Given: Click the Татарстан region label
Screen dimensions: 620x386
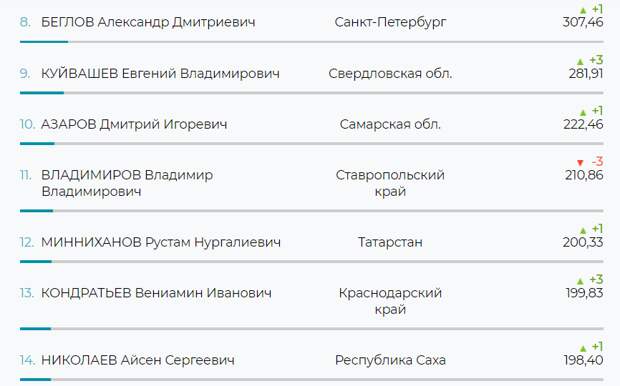Looking at the screenshot, I should tap(390, 242).
